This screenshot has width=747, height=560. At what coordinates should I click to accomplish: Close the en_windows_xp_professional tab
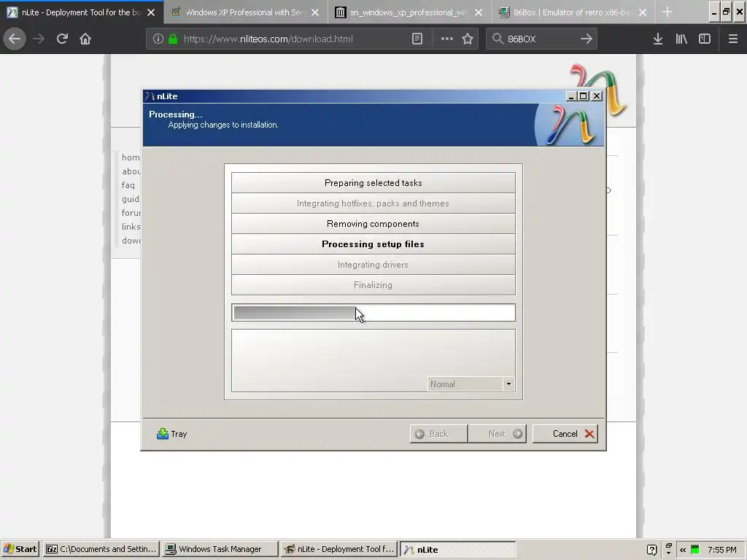point(479,12)
